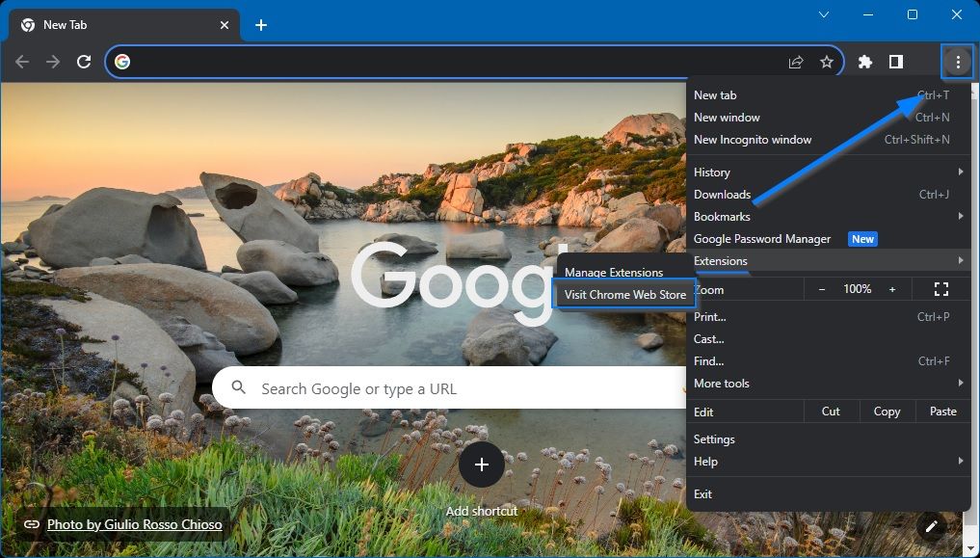Enter full screen via the zoom row icon

coord(940,289)
